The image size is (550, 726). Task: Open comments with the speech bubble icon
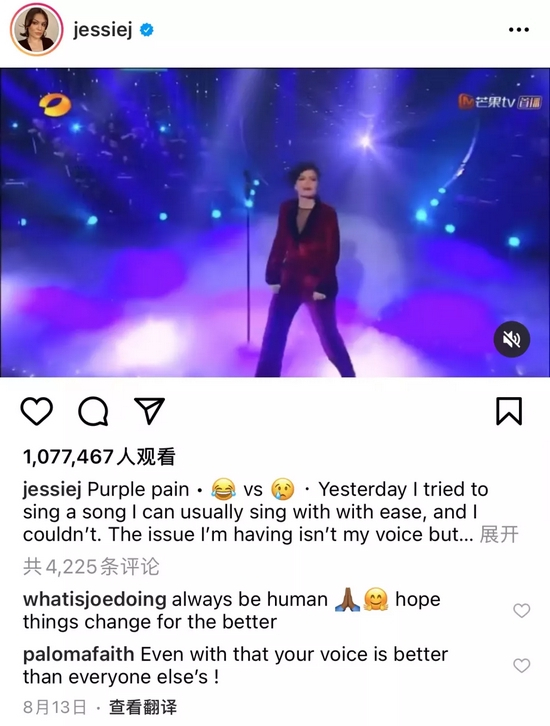(x=93, y=411)
